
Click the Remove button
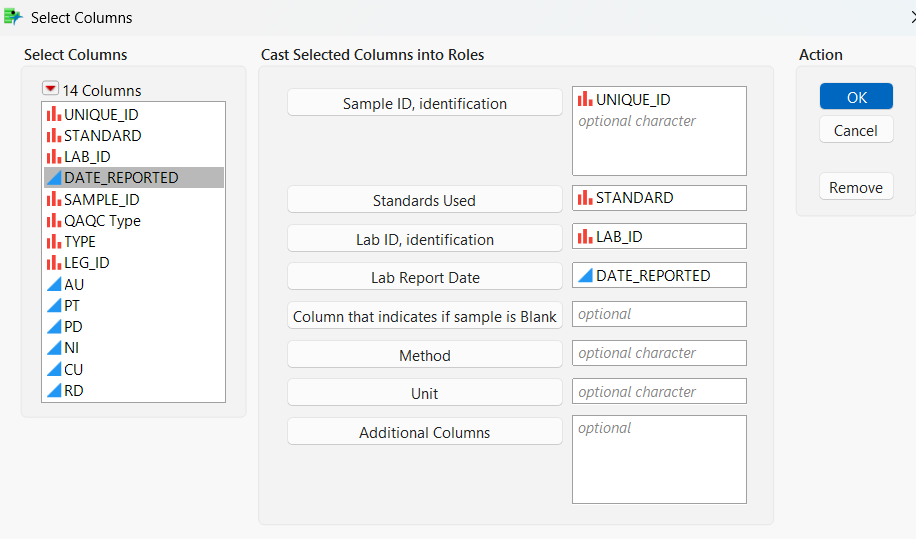pyautogui.click(x=856, y=187)
